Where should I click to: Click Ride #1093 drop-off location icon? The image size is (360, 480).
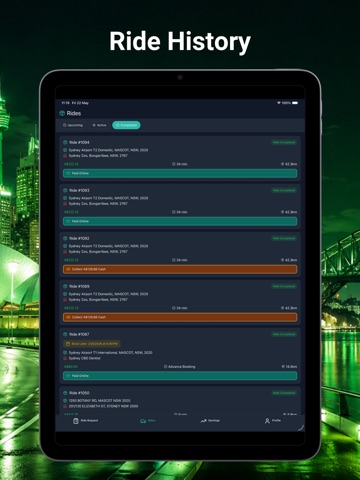tap(65, 204)
